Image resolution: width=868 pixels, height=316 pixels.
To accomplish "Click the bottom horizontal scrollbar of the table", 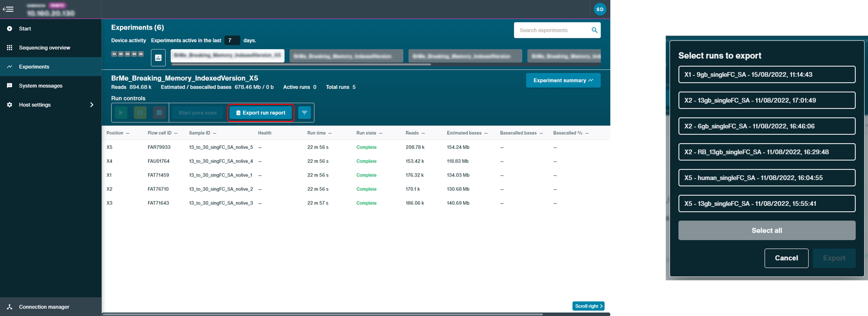I will coord(323,314).
